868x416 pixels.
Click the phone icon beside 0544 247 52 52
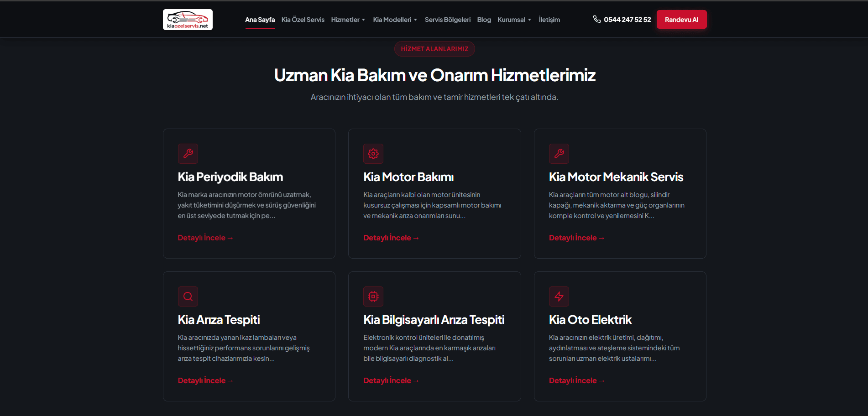[x=596, y=19]
